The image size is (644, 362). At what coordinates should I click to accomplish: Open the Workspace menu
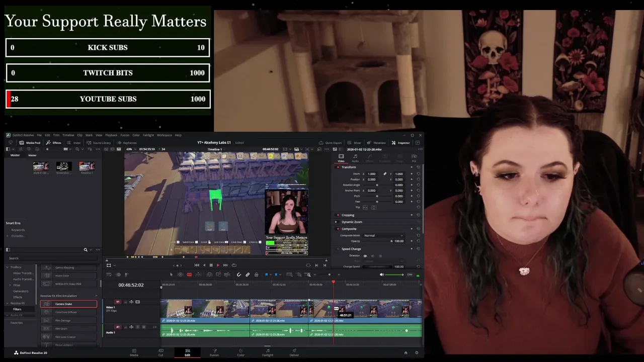click(164, 135)
